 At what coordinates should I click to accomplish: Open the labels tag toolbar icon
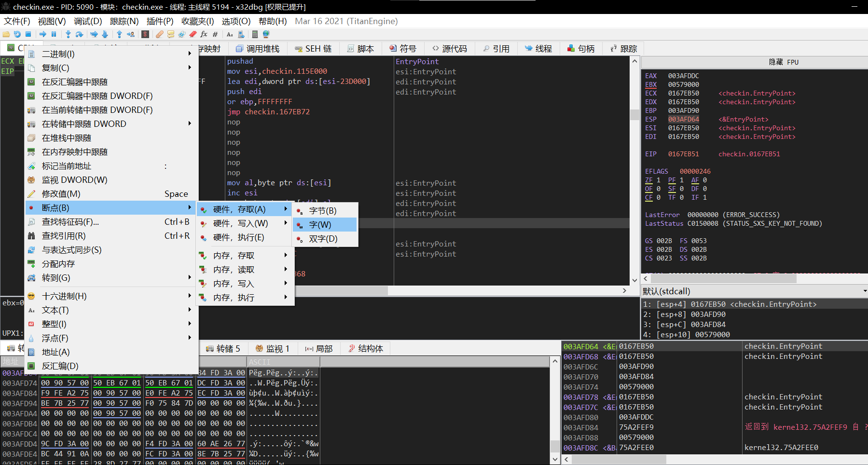pos(181,34)
